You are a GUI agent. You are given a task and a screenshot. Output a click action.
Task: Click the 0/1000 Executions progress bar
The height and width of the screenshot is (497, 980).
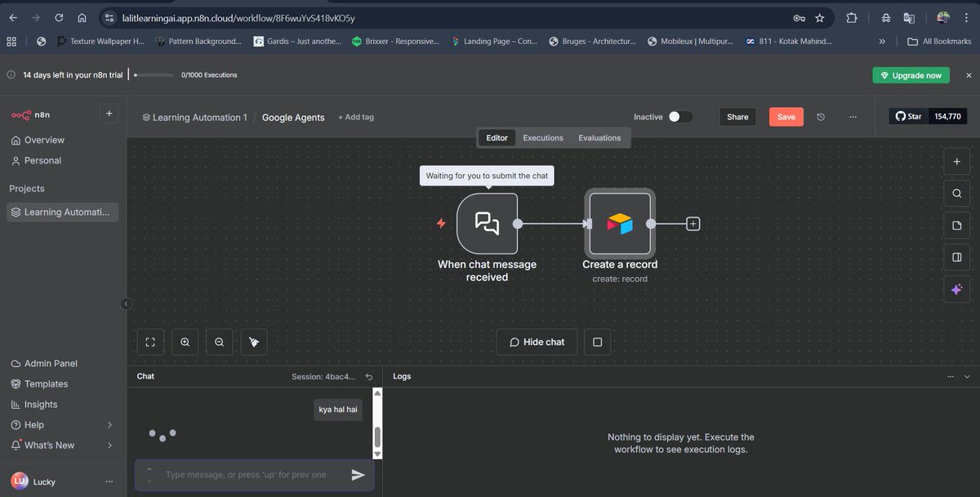[154, 75]
